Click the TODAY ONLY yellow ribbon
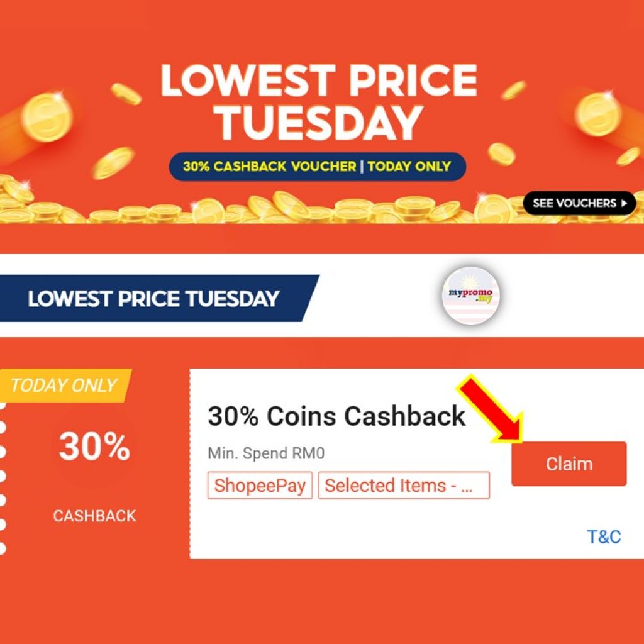The height and width of the screenshot is (644, 644). click(65, 386)
